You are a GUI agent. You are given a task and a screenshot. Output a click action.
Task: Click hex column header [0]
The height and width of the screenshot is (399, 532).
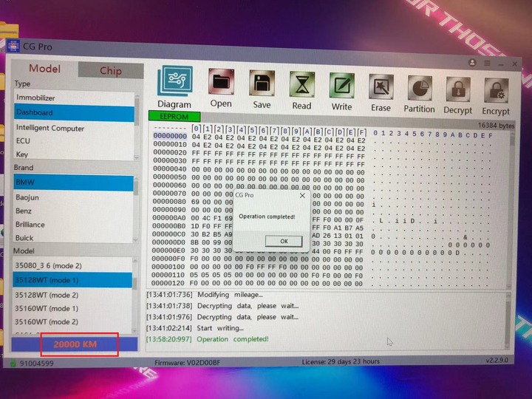pos(196,129)
